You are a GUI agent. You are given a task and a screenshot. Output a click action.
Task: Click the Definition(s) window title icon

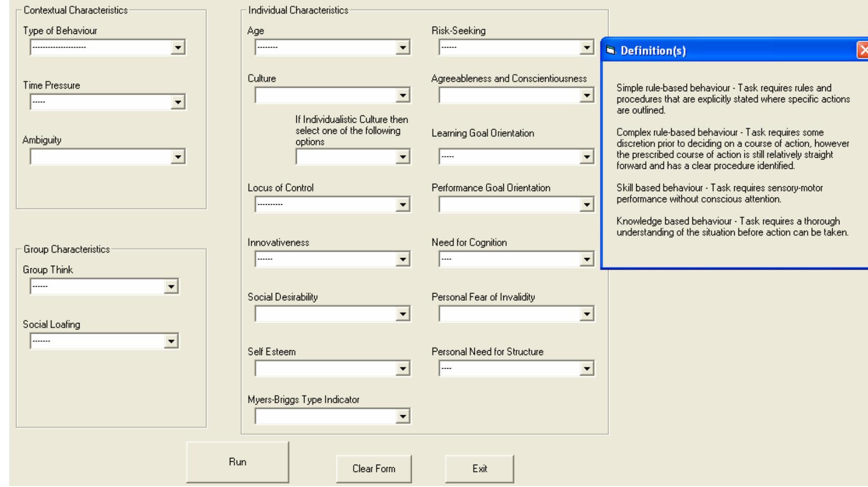pos(611,51)
